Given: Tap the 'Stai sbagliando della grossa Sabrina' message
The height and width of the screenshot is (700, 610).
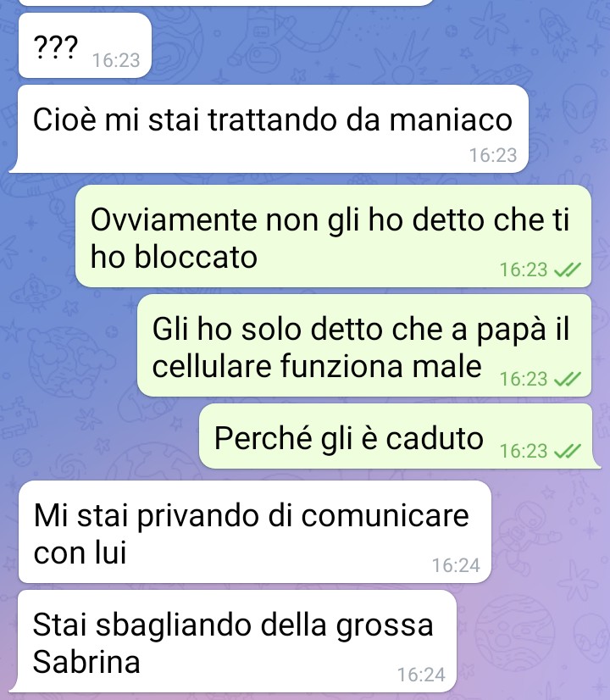Looking at the screenshot, I should (233, 641).
